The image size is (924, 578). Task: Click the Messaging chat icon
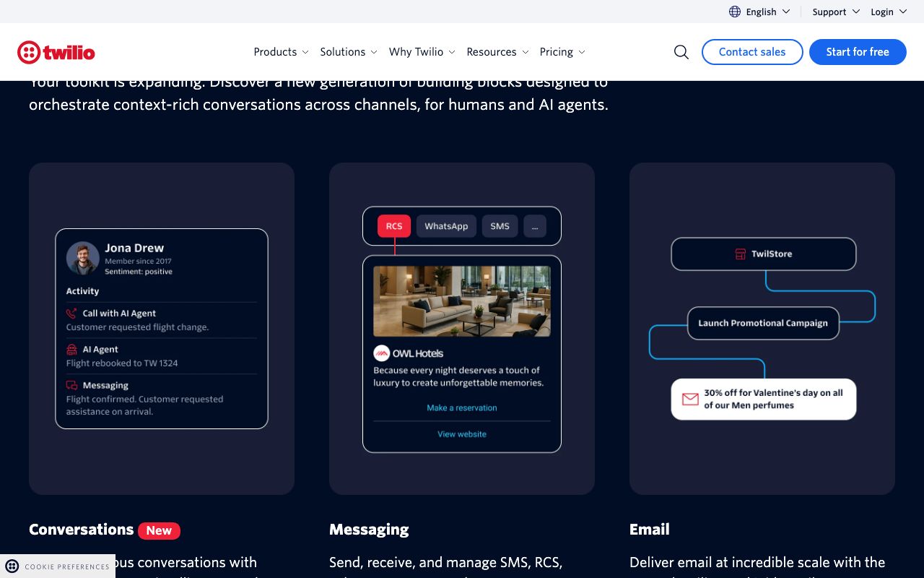click(x=71, y=386)
